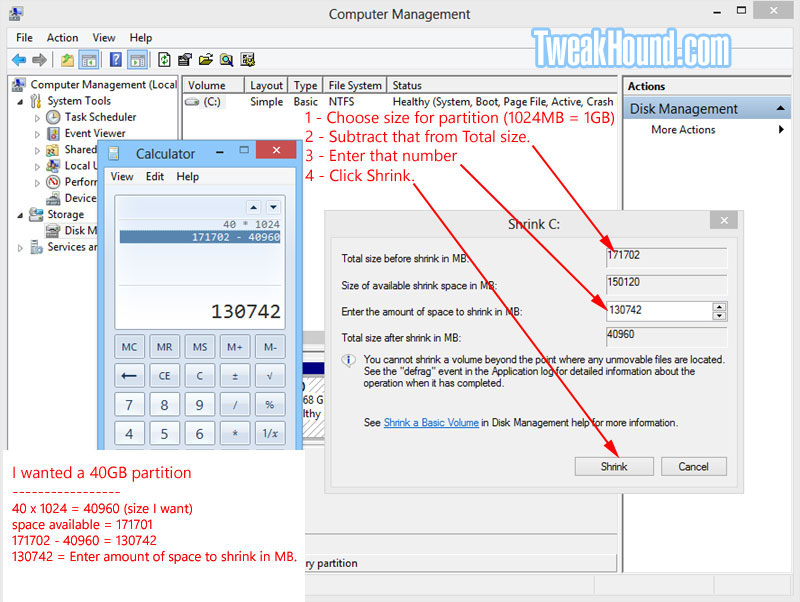Click the shrink amount spinner down arrow

tap(719, 316)
